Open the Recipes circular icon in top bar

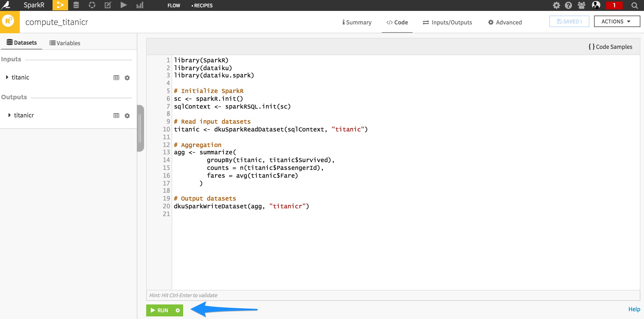click(92, 5)
